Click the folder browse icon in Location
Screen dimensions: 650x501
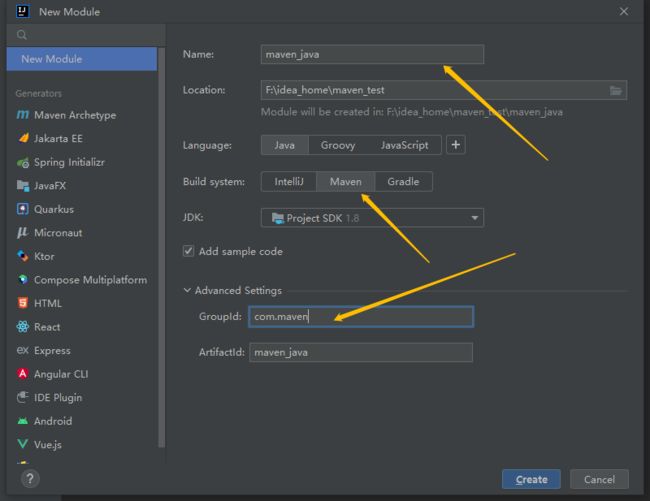click(x=616, y=90)
